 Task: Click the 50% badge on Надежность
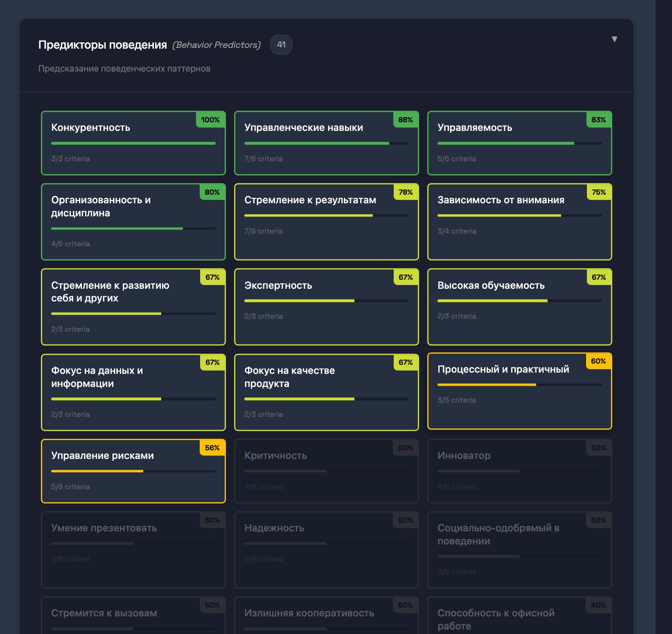point(405,520)
